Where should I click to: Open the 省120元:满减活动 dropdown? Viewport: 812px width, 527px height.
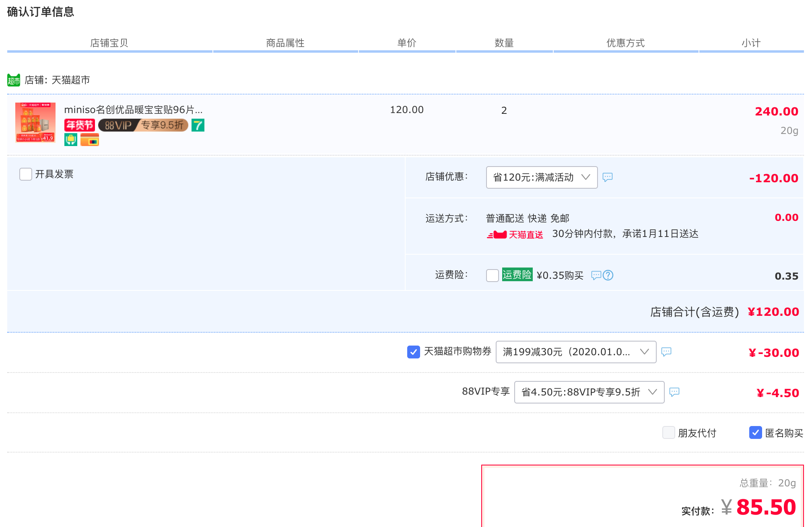pyautogui.click(x=542, y=177)
